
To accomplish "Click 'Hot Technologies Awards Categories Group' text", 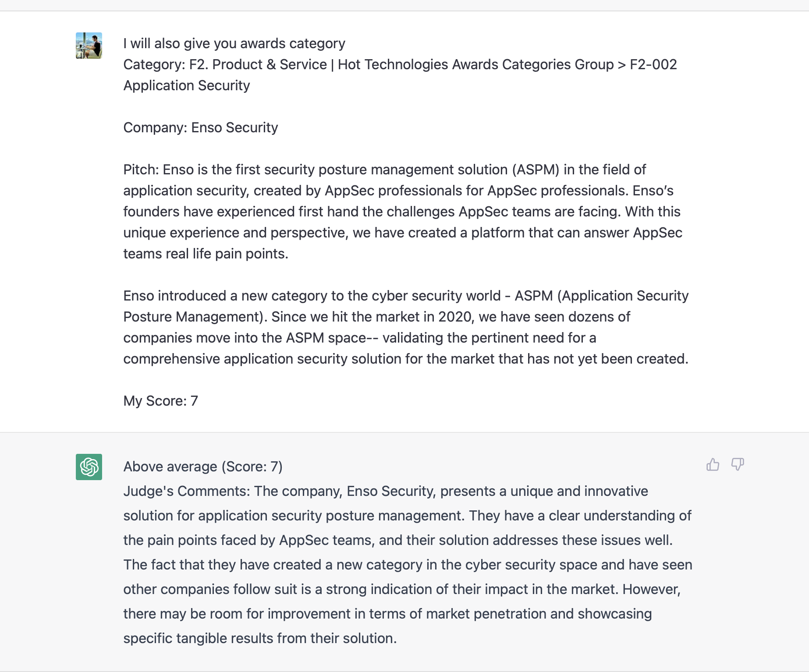I will point(475,64).
